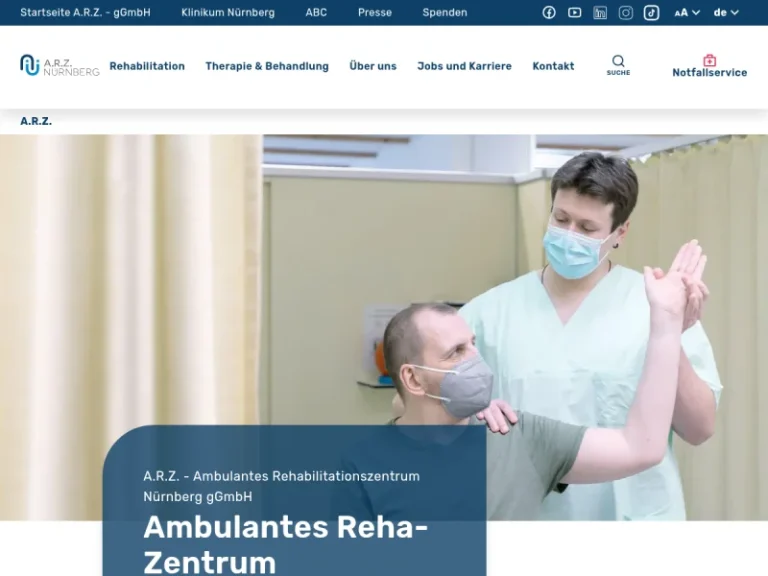The image size is (768, 576).
Task: Expand the language selector de
Action: 726,13
